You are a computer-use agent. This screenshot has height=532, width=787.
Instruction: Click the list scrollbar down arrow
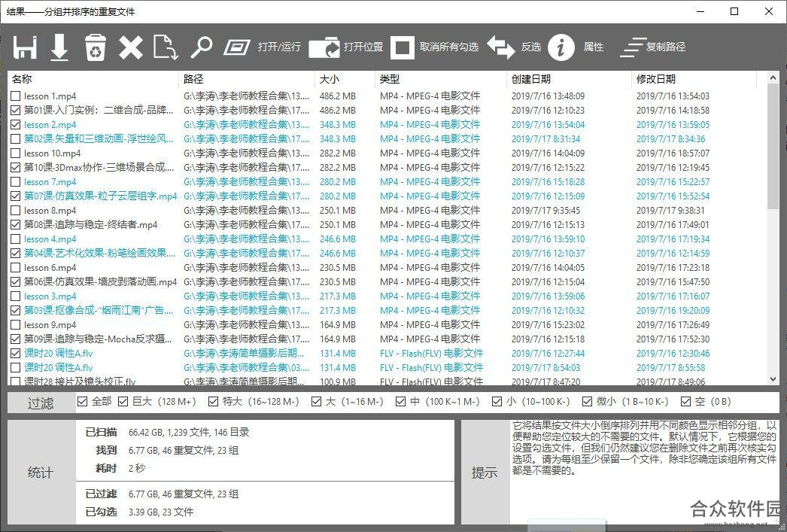[773, 379]
